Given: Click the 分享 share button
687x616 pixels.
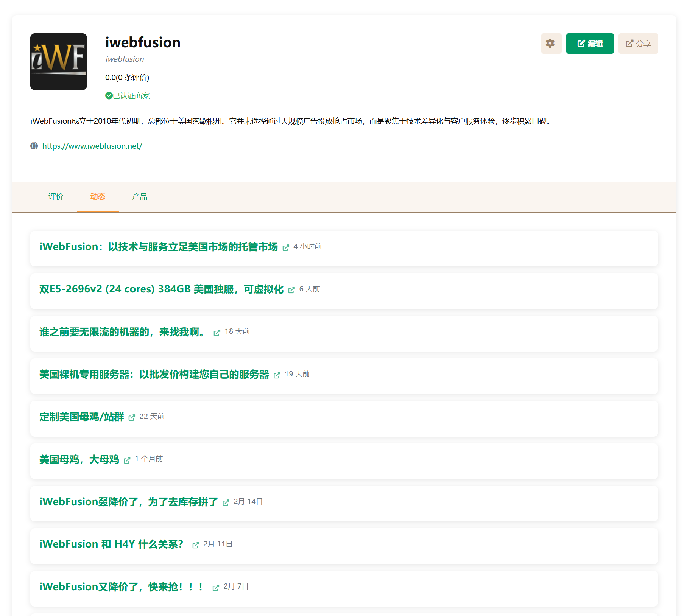Looking at the screenshot, I should point(638,44).
